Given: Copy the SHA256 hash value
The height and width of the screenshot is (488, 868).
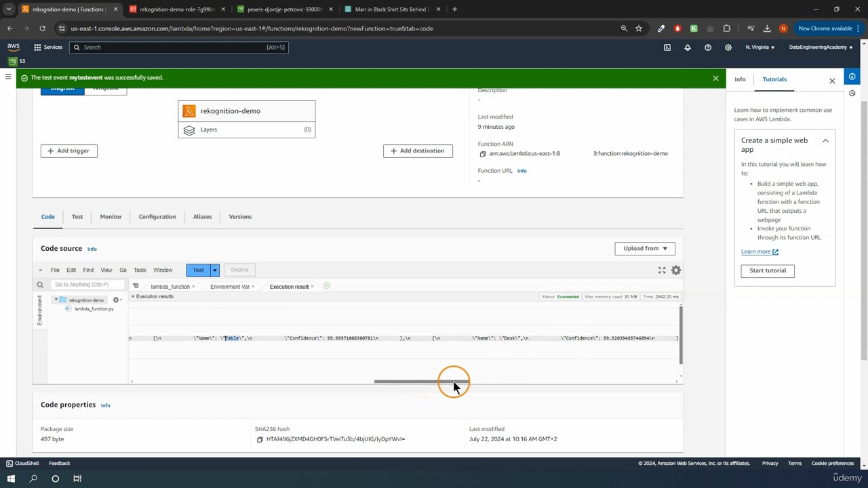Looking at the screenshot, I should (260, 439).
